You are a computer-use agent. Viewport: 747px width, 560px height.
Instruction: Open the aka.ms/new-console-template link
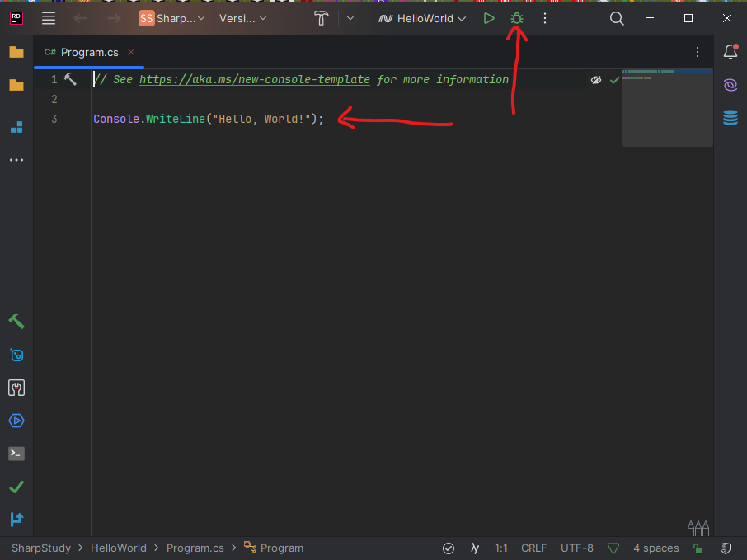point(255,80)
